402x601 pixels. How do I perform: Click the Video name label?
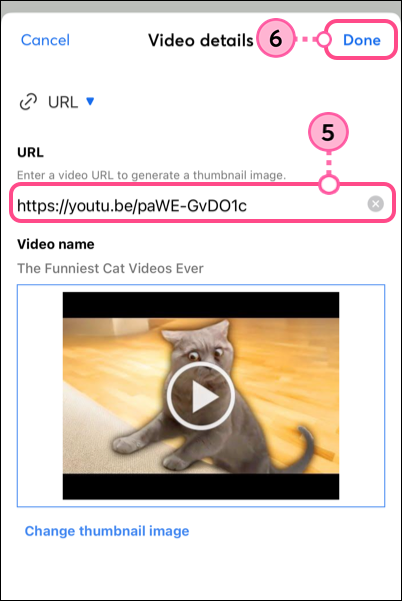(x=56, y=244)
